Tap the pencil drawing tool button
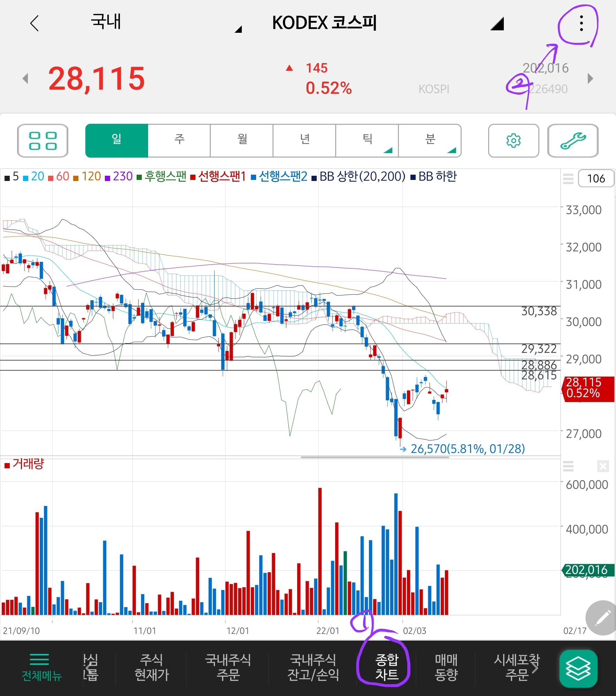 pyautogui.click(x=603, y=618)
